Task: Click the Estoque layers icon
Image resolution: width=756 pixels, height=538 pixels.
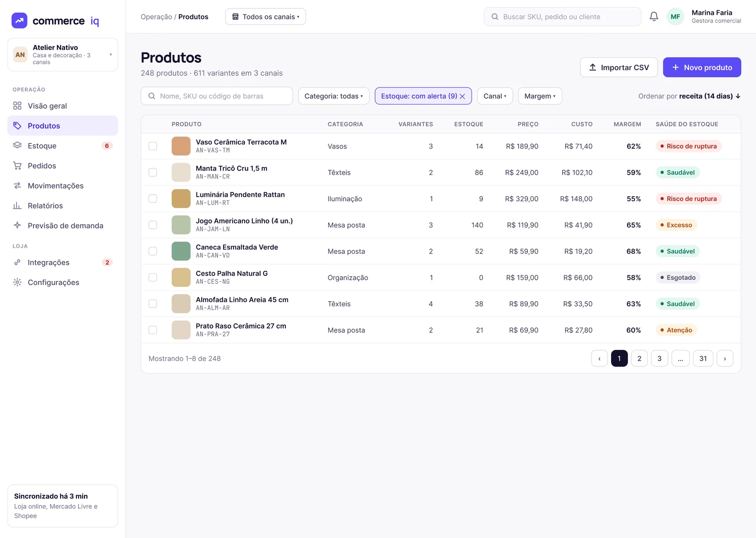Action: point(17,146)
